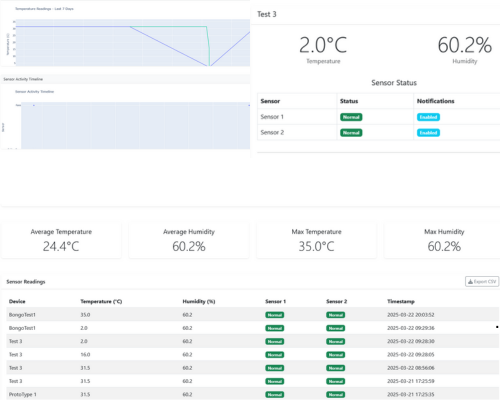Click the Temperature Readings chart title
The height and width of the screenshot is (400, 500).
pos(44,9)
